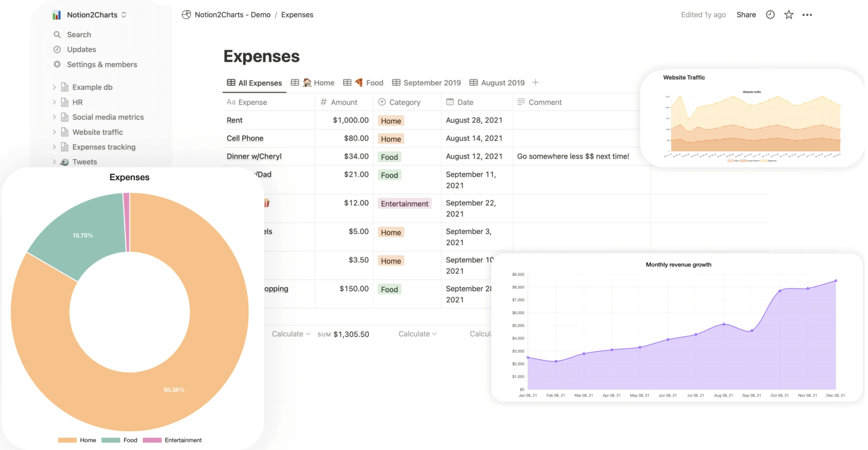Click the Search icon in the sidebar

pos(57,34)
